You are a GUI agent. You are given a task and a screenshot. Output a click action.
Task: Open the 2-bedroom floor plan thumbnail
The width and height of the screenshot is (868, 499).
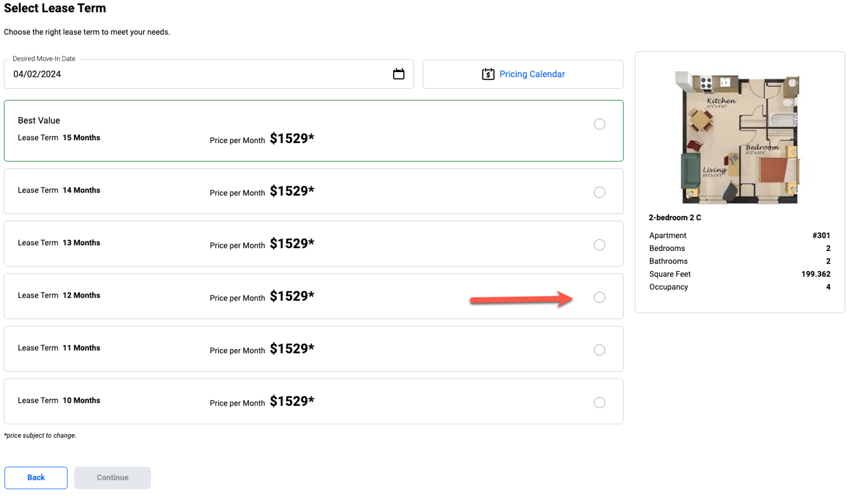tap(739, 137)
